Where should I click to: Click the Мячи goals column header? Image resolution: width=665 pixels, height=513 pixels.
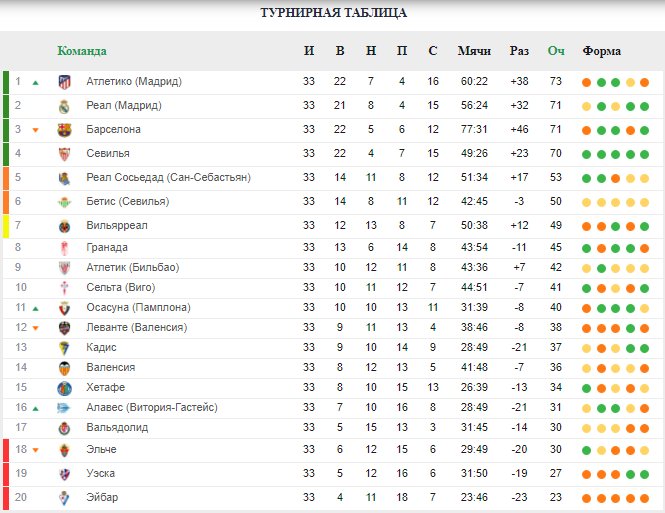coord(474,51)
